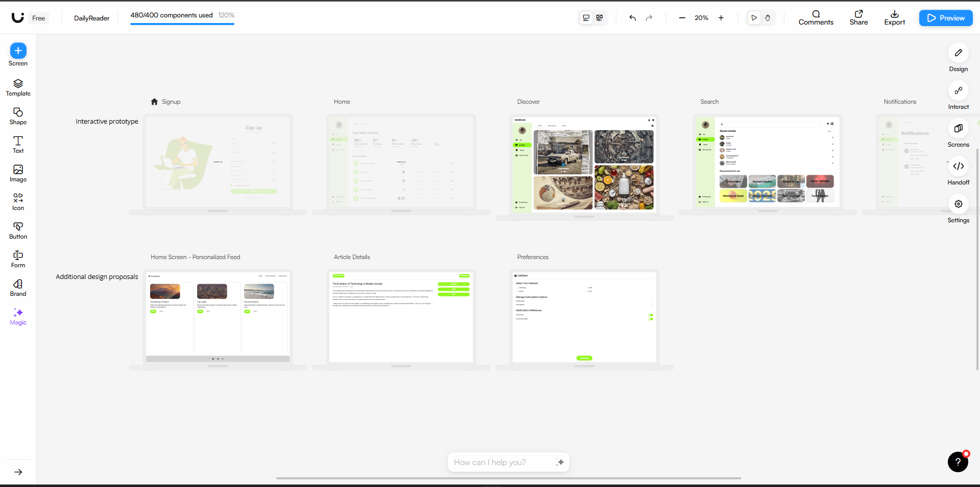This screenshot has width=980, height=487.
Task: Toggle wireframe view mode
Action: tap(600, 18)
